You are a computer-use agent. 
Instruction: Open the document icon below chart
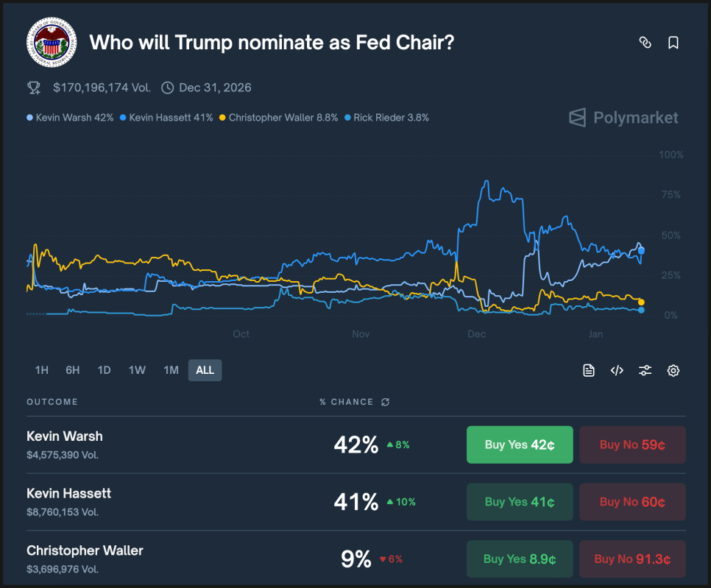click(589, 370)
